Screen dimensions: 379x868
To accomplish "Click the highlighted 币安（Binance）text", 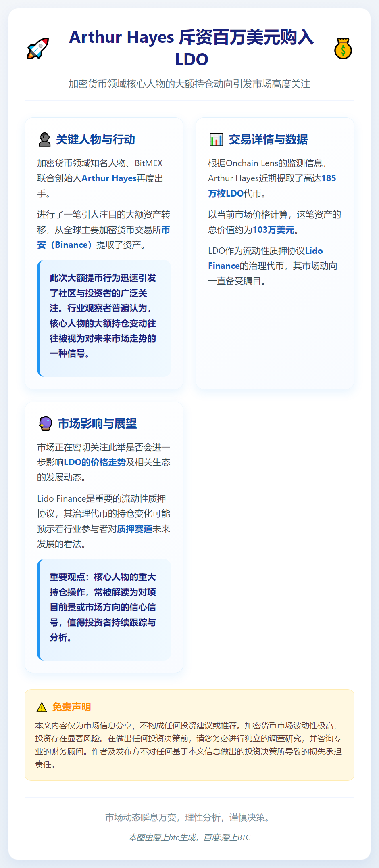I will pyautogui.click(x=104, y=237).
